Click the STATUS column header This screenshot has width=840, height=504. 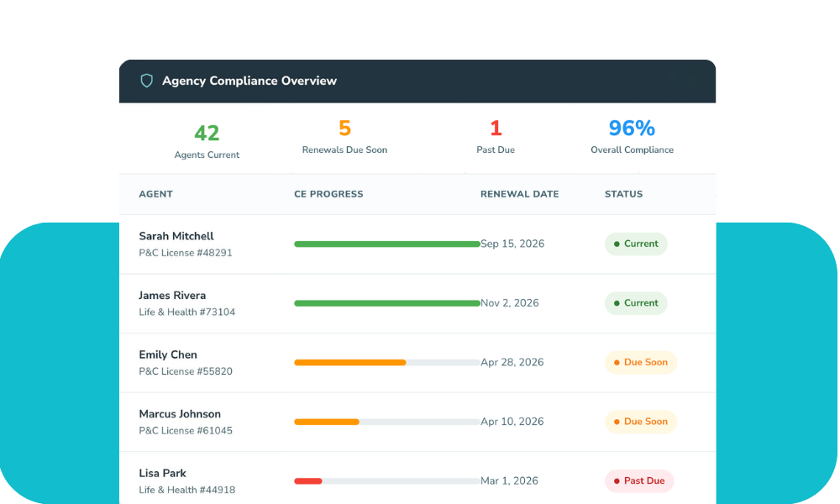coord(623,194)
